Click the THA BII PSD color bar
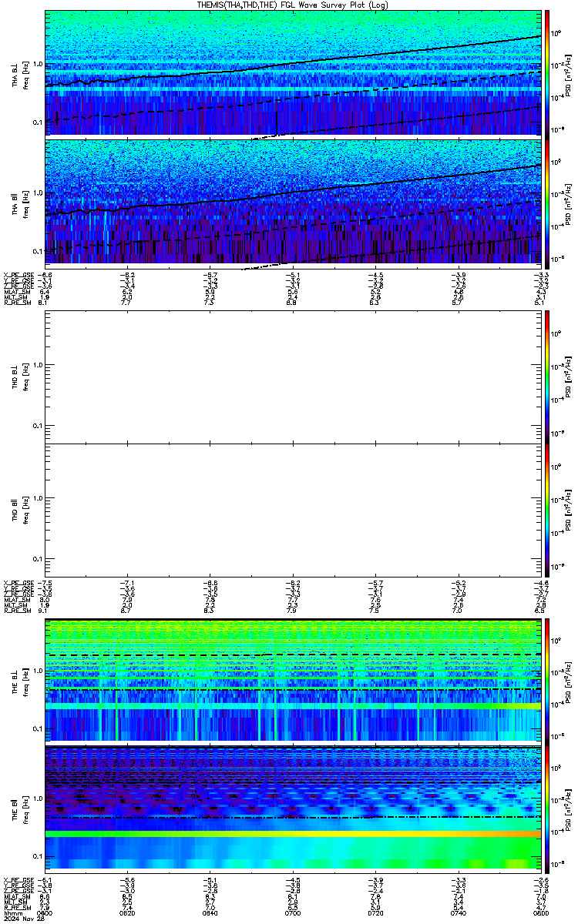 click(x=548, y=203)
